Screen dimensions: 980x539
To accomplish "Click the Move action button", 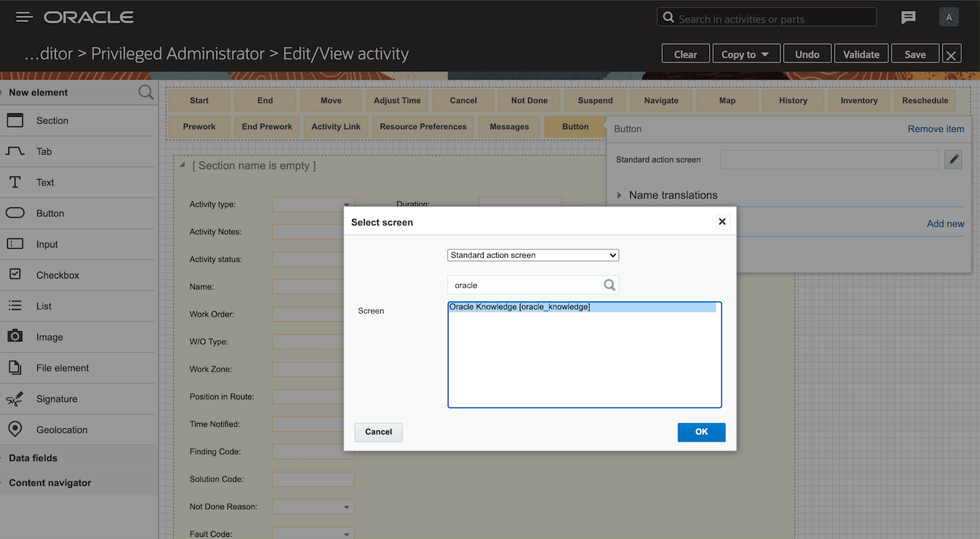I will pos(331,100).
